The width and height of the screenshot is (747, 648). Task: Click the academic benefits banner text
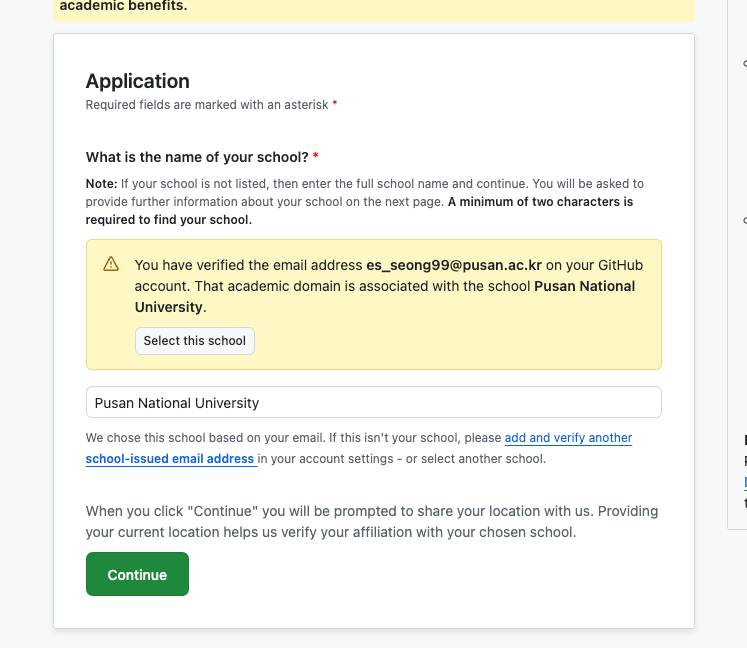[x=123, y=6]
